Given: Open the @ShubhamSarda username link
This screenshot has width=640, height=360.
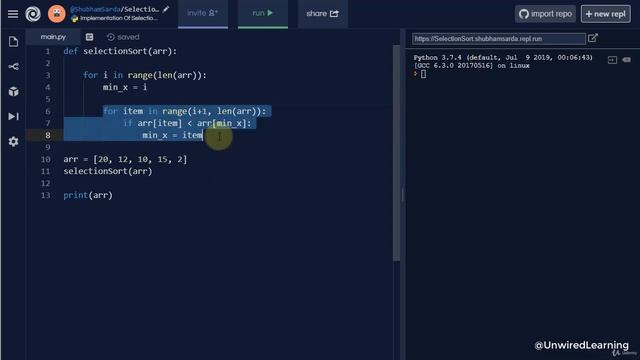Looking at the screenshot, I should coord(95,9).
